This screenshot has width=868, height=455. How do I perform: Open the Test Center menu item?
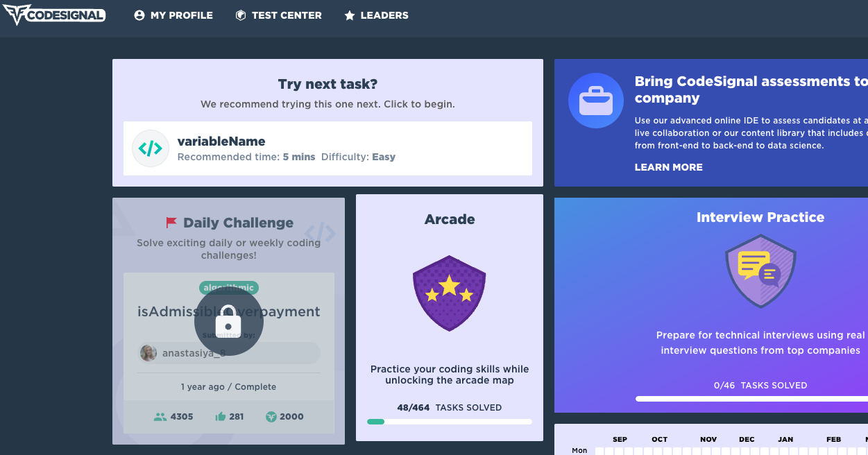coord(278,15)
